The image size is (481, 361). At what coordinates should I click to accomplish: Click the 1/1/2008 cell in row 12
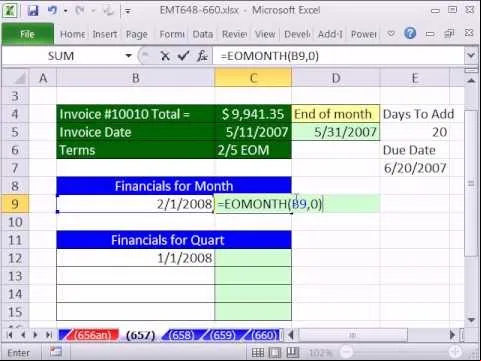click(x=136, y=258)
